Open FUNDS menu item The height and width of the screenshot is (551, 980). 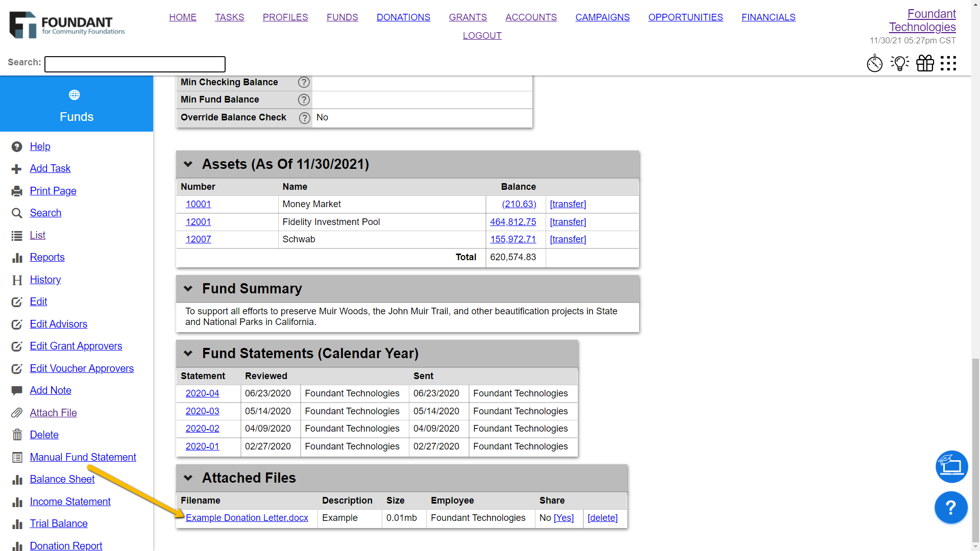click(342, 17)
